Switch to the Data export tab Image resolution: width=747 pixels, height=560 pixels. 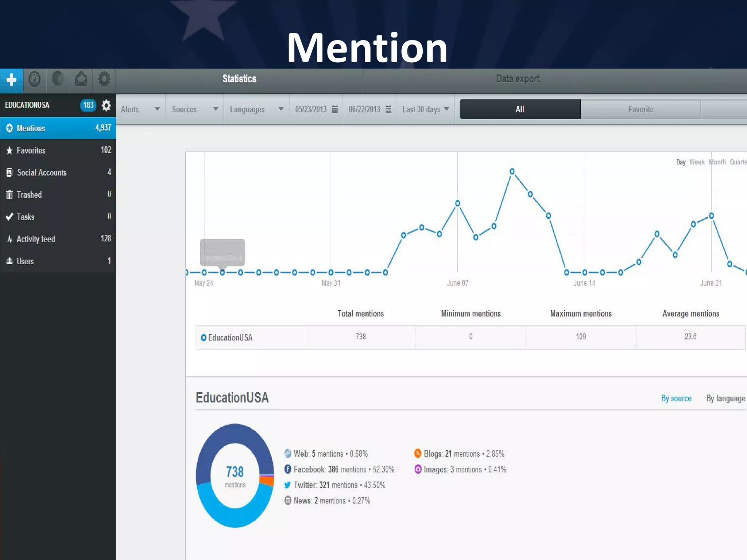coord(518,79)
